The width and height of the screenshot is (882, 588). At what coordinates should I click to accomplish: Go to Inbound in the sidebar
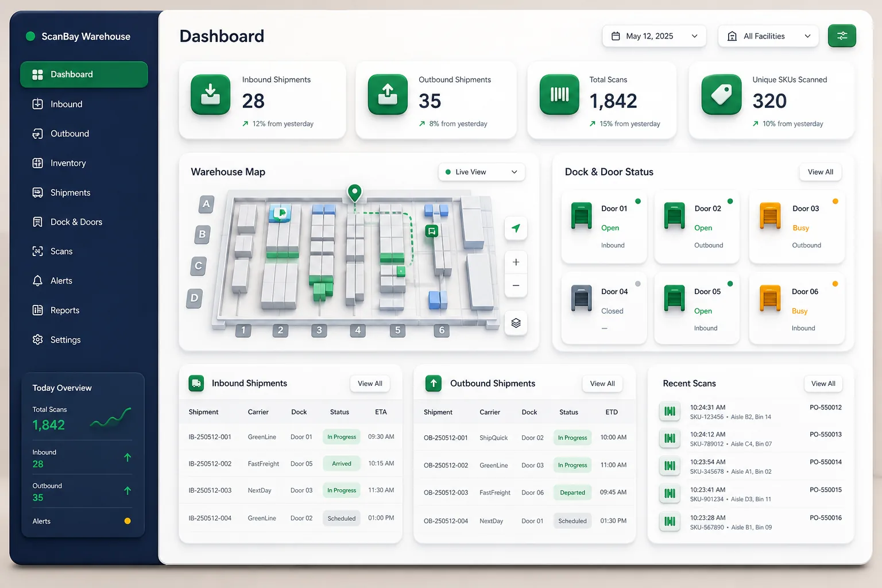[84, 104]
